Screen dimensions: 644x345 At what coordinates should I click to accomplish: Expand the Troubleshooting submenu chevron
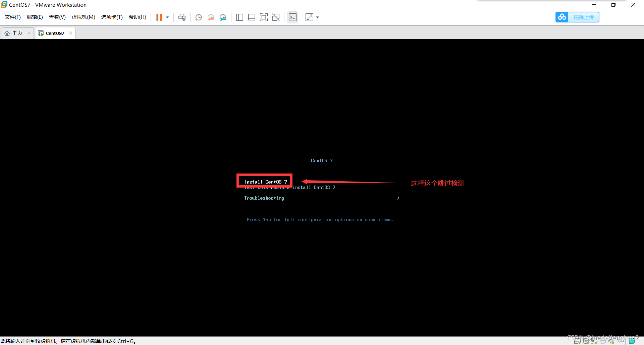[x=398, y=198]
